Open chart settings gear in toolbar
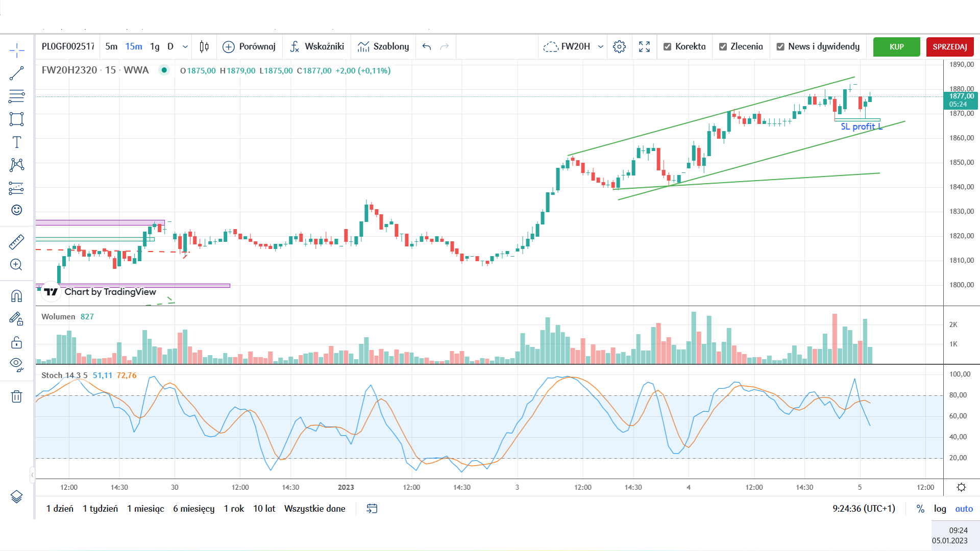The height and width of the screenshot is (551, 980). (619, 46)
